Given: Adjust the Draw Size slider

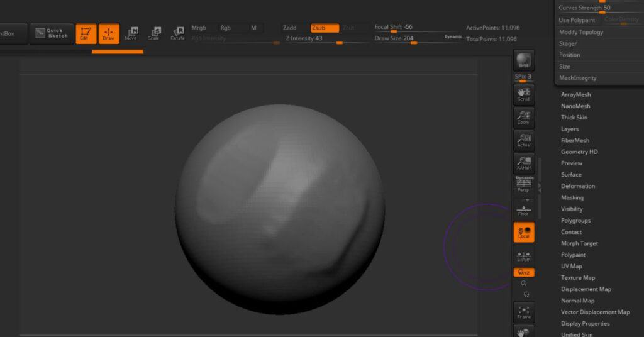Looking at the screenshot, I should 407,38.
